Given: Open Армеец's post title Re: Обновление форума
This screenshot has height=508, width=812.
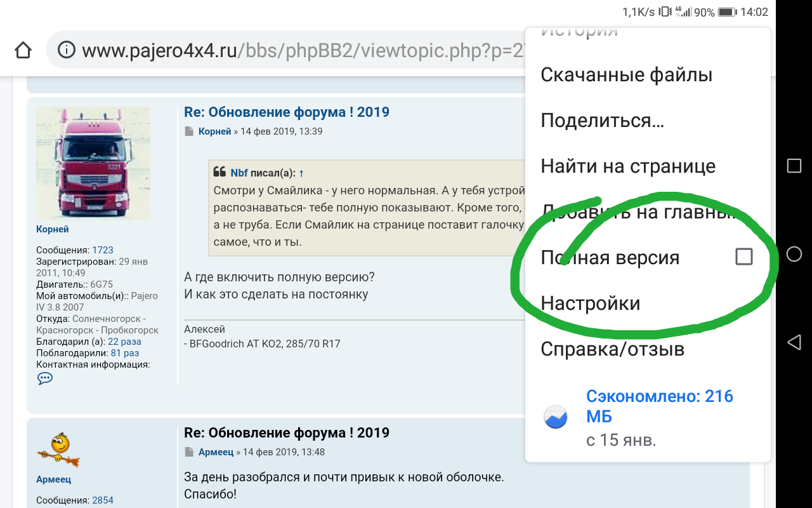Looking at the screenshot, I should tap(287, 433).
